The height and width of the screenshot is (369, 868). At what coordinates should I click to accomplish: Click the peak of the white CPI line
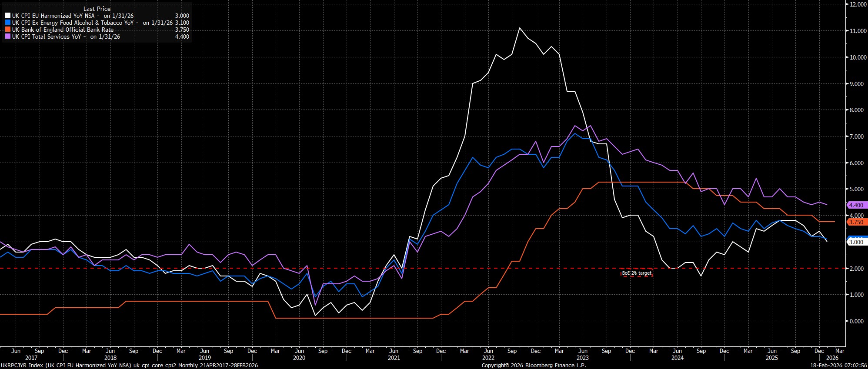[x=520, y=28]
